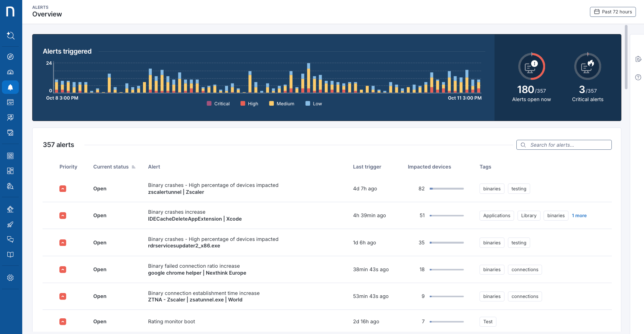Open the zscalertunnel Zscaler binary crashes alert
The width and height of the screenshot is (644, 334).
(x=213, y=189)
